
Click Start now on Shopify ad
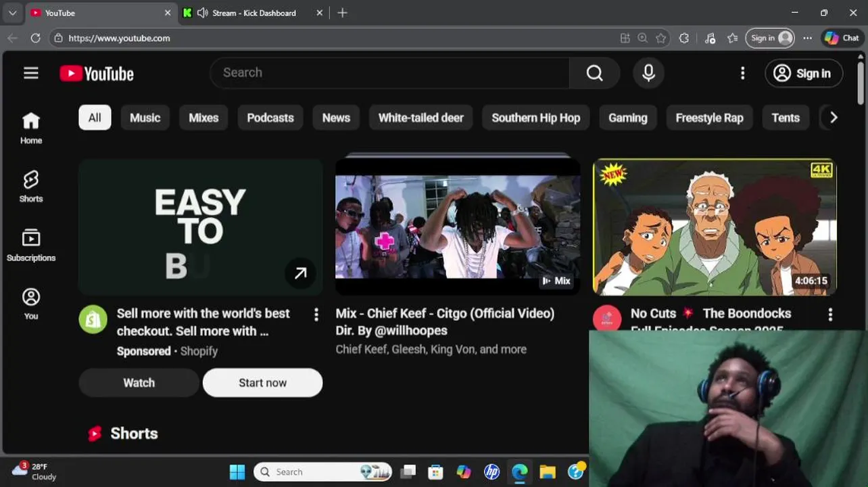pos(262,383)
